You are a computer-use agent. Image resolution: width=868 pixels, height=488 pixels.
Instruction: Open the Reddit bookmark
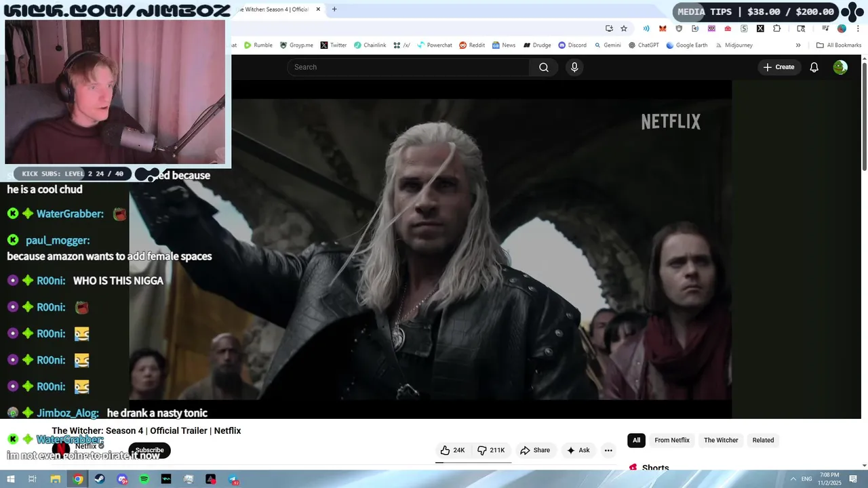472,45
